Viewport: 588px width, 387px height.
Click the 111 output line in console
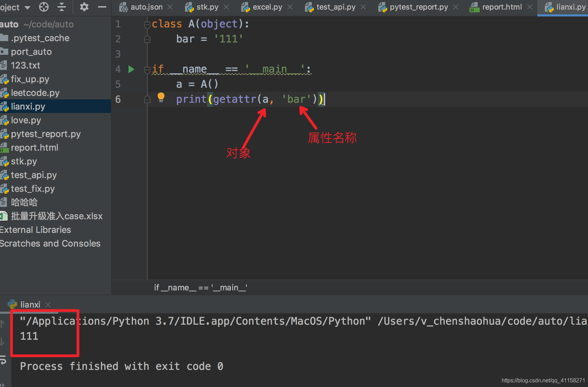(29, 336)
